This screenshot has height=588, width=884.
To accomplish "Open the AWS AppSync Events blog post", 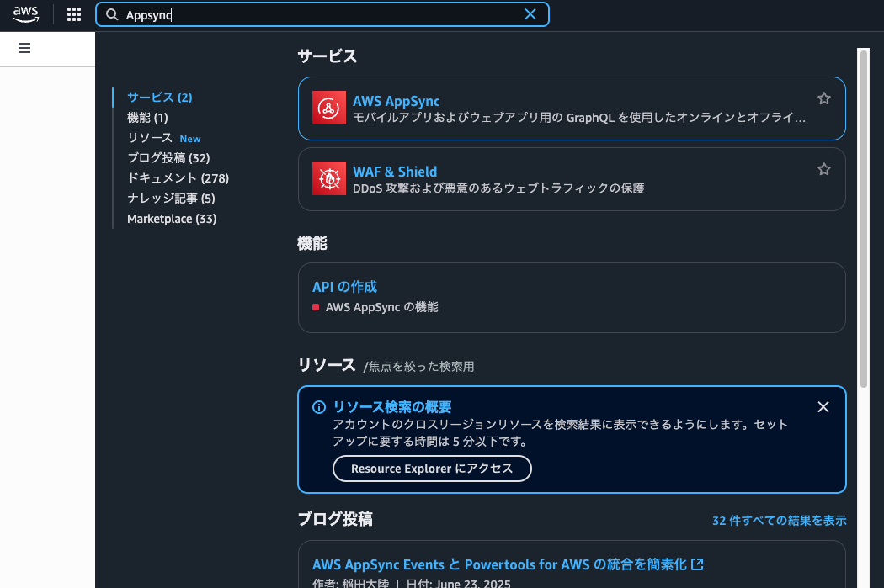I will tap(501, 564).
